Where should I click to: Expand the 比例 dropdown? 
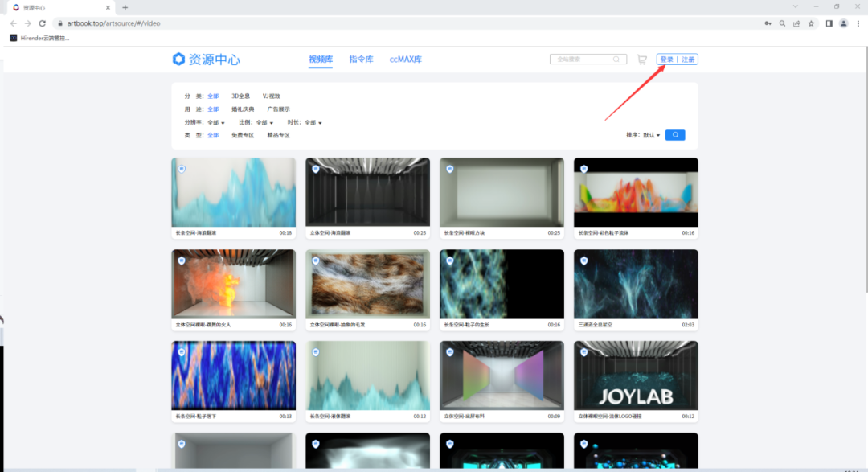[x=264, y=122]
